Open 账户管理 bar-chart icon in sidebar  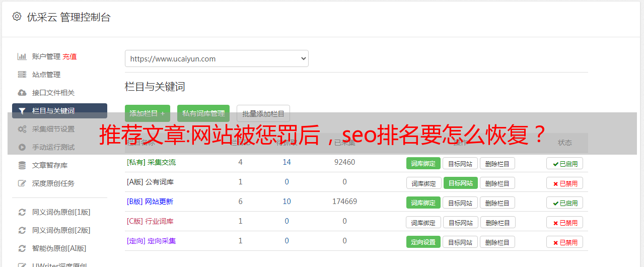point(22,56)
